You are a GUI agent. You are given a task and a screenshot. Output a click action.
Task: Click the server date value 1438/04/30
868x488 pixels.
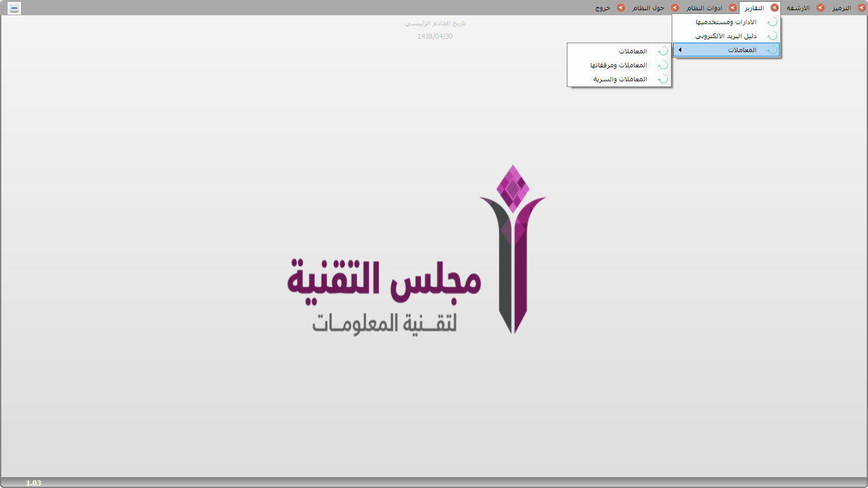[x=435, y=36]
